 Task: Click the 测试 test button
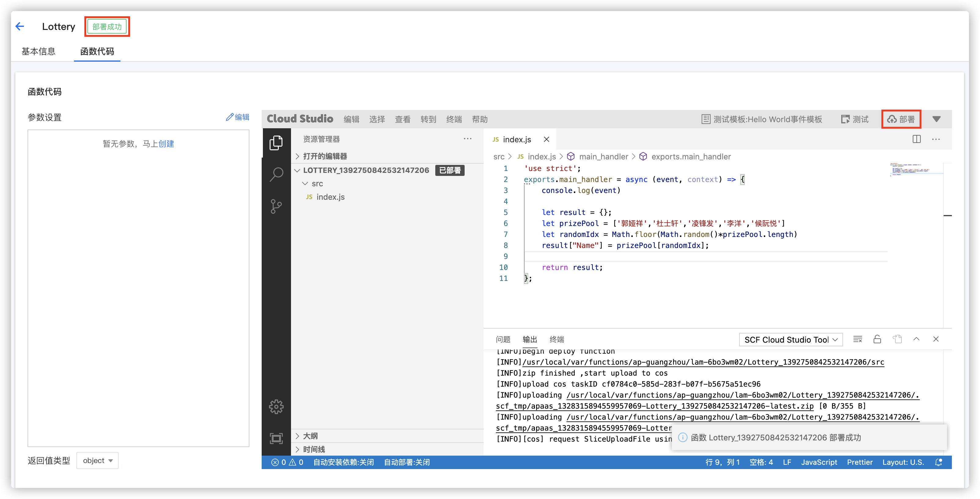854,119
